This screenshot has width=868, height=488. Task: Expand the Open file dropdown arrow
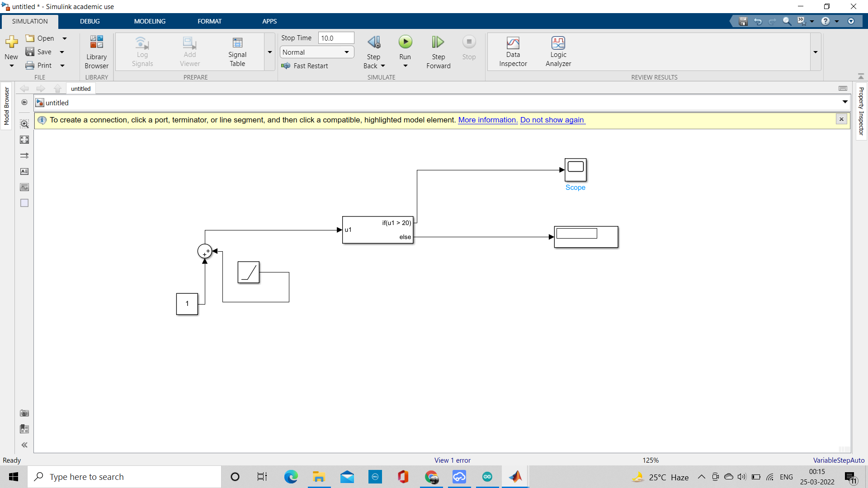pyautogui.click(x=65, y=38)
